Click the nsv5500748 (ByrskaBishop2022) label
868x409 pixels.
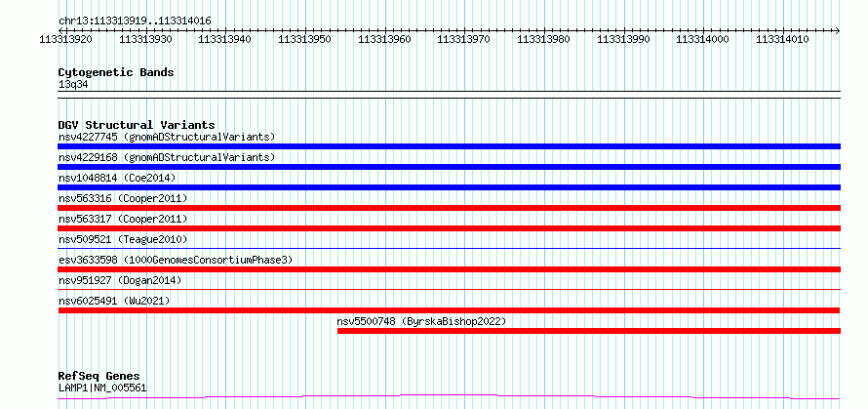422,321
